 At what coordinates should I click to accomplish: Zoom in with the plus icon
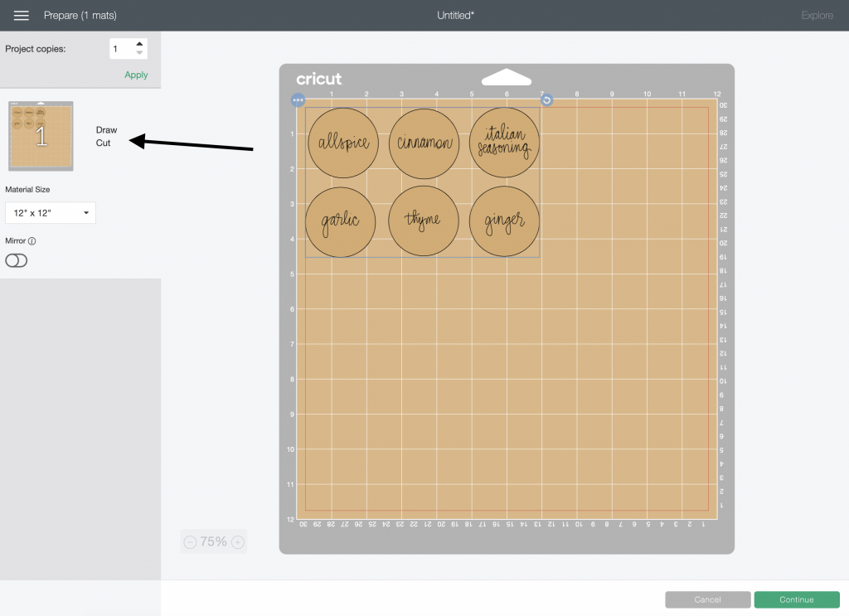238,542
